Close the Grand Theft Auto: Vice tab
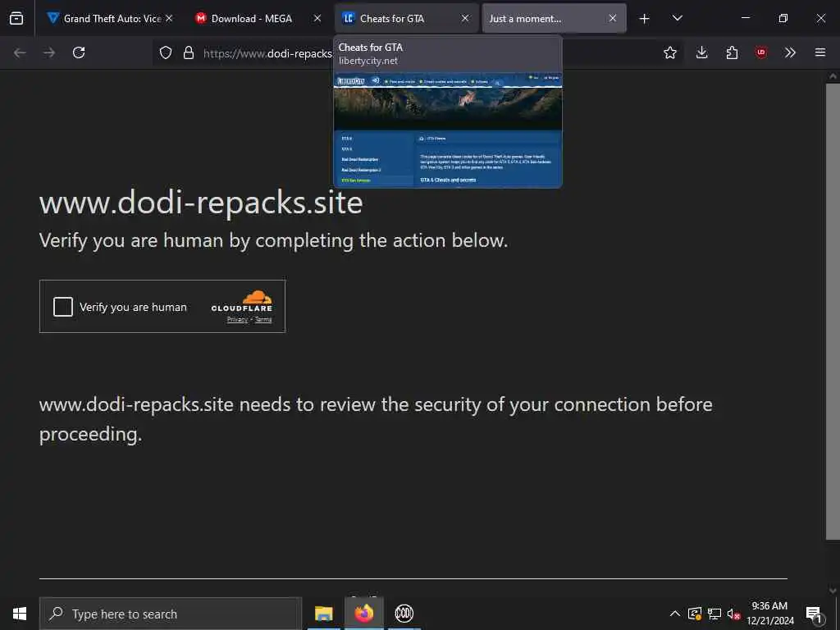Screen dimensions: 840x630 [169, 18]
